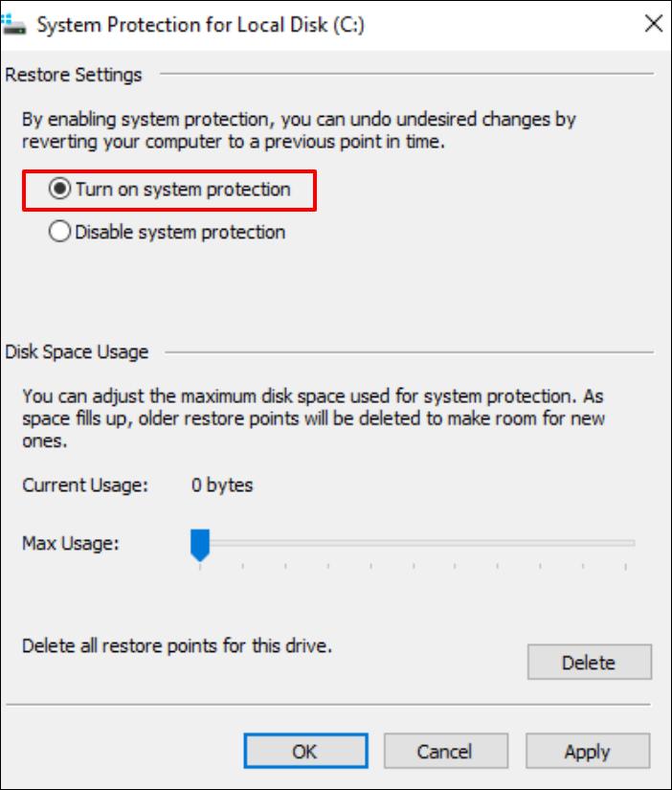The width and height of the screenshot is (672, 790).
Task: Click the drive icon in the title bar
Action: click(x=16, y=26)
